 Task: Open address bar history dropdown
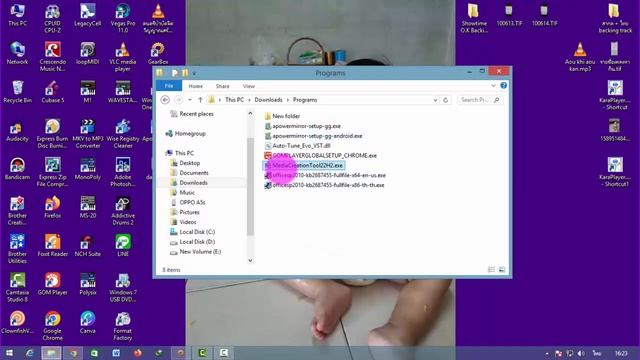pyautogui.click(x=436, y=100)
